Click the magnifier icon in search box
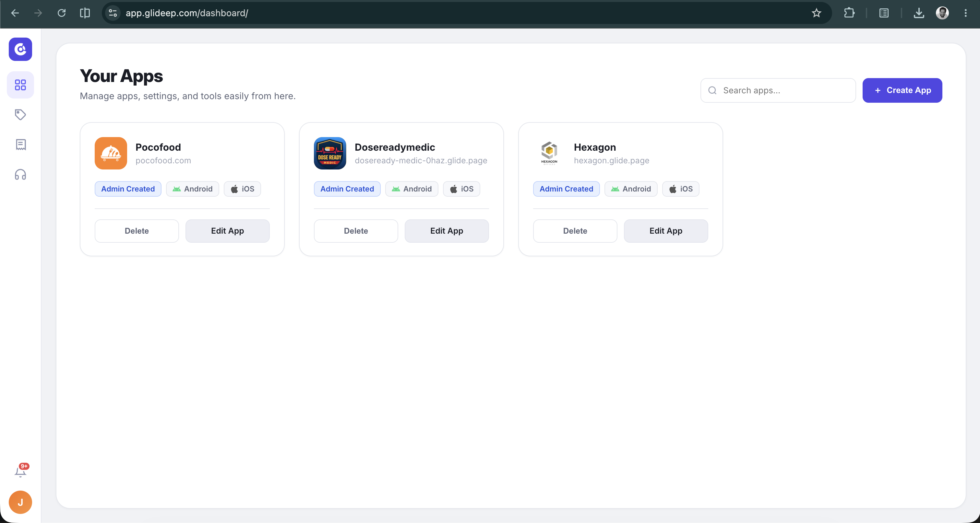Viewport: 980px width, 523px height. tap(712, 90)
